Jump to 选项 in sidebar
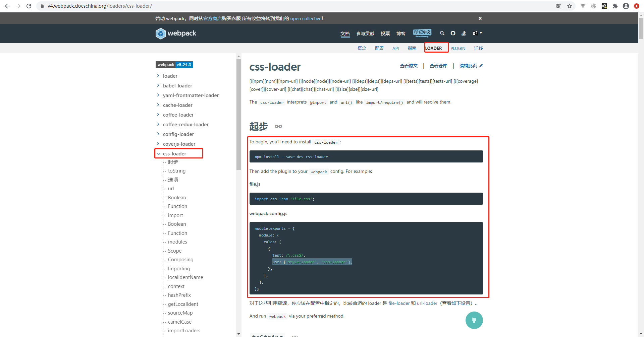 coord(173,180)
